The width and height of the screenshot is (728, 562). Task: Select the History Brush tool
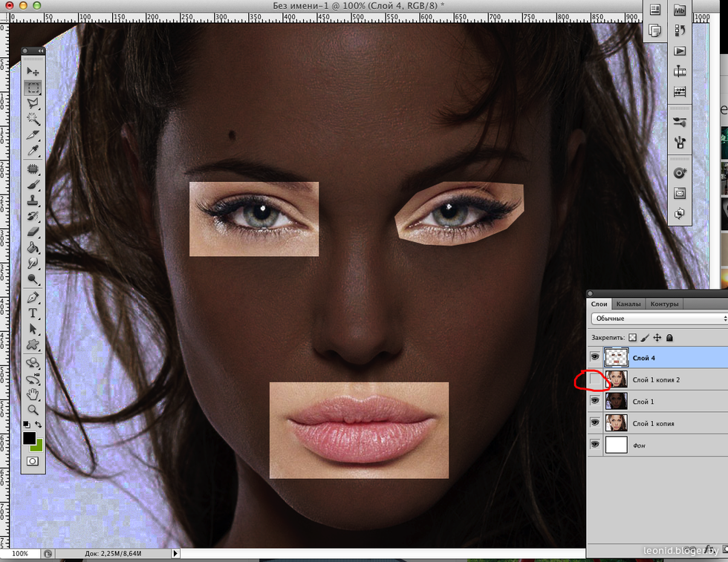point(33,216)
